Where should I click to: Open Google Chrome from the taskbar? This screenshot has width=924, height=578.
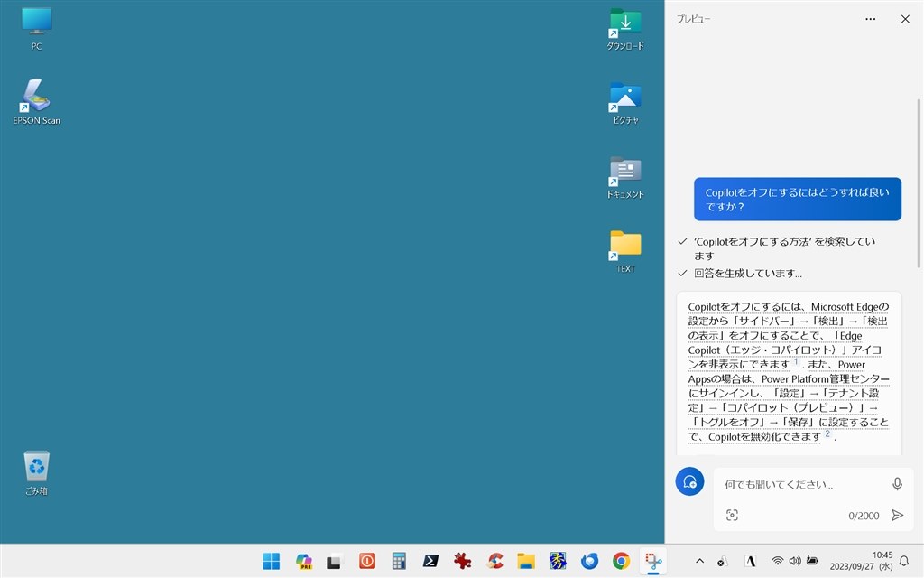(x=621, y=561)
